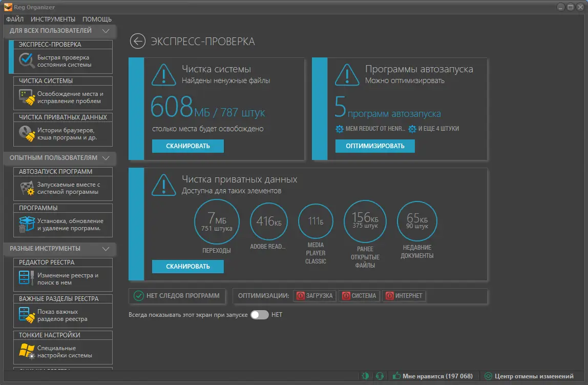The width and height of the screenshot is (588, 385).
Task: Collapse the РАЗНЫЕ ИНСТРУМЕНТЫ section
Action: pyautogui.click(x=106, y=249)
